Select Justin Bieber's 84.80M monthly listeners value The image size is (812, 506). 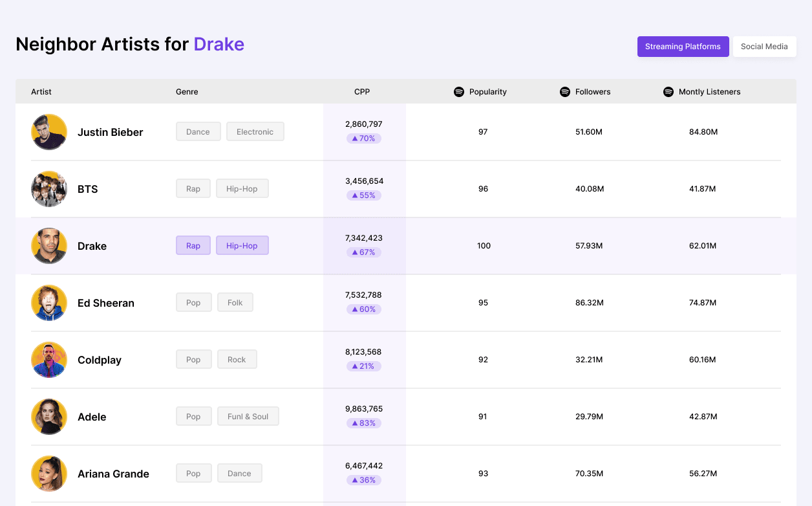click(x=703, y=132)
